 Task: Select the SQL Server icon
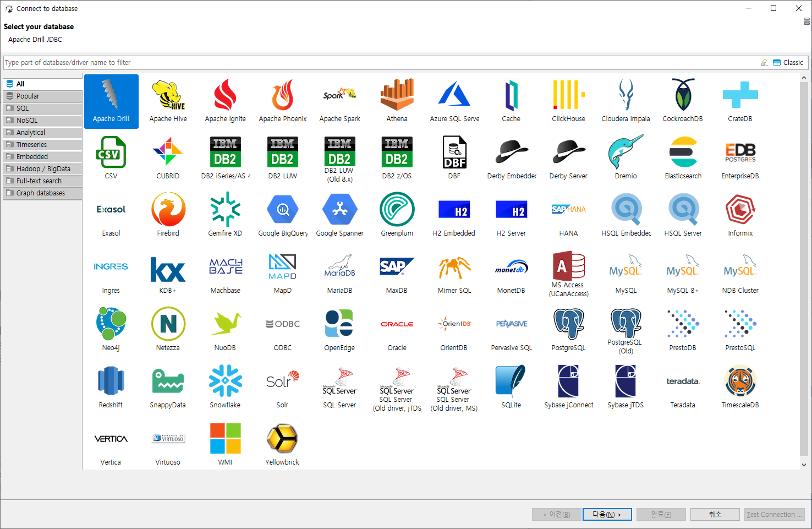[x=339, y=381]
